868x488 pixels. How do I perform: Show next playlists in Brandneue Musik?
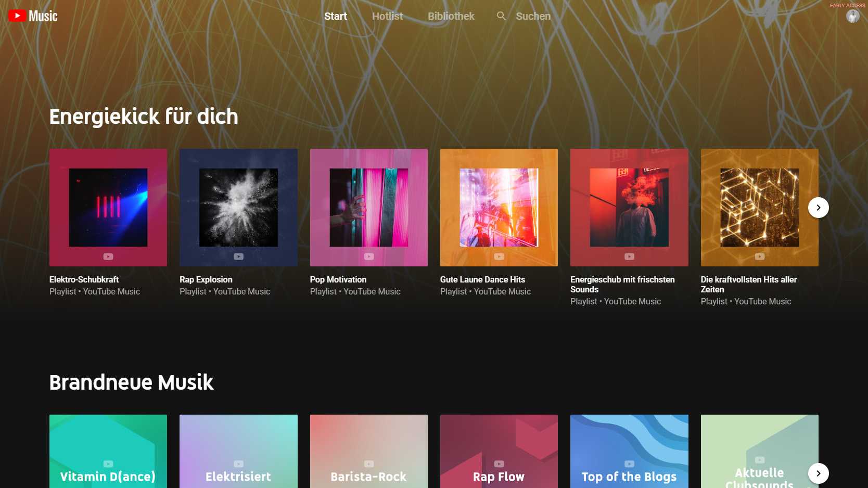click(819, 473)
